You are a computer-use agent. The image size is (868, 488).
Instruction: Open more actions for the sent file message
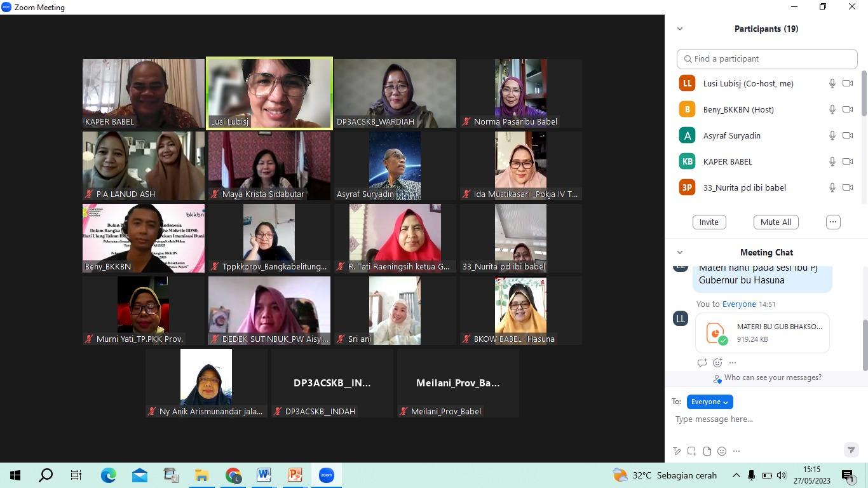(733, 362)
